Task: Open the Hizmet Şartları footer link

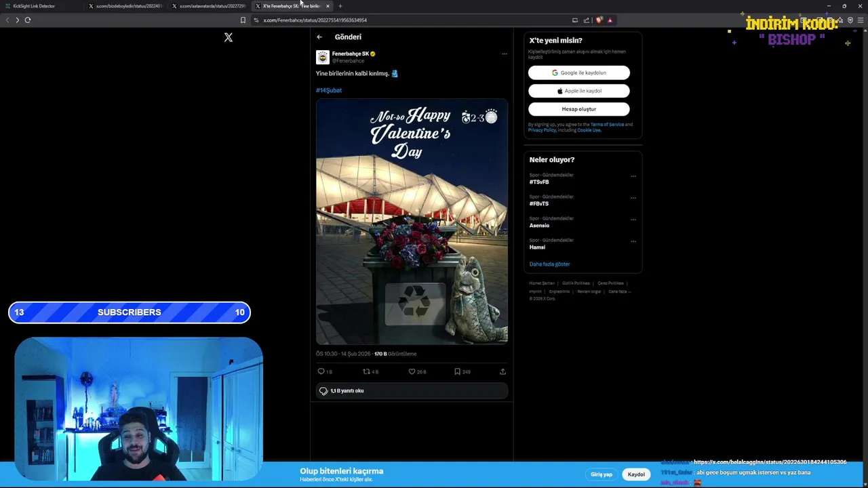Action: point(542,283)
